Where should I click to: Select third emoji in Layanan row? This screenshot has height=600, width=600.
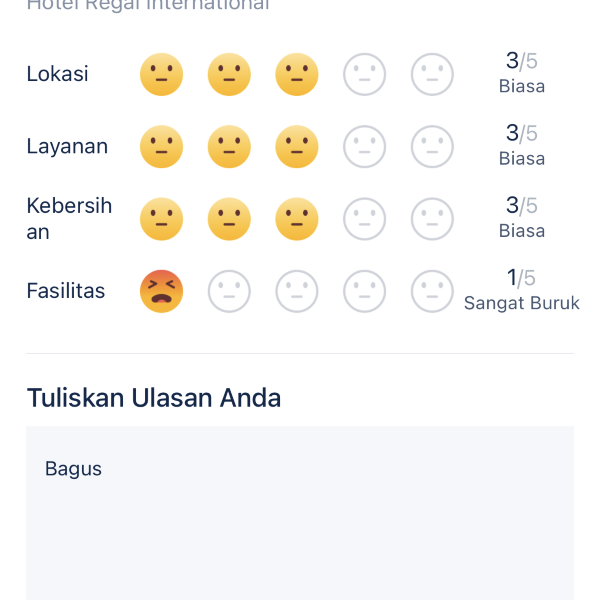(297, 146)
